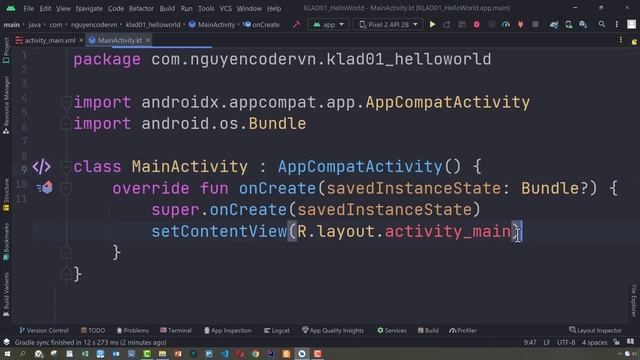The width and height of the screenshot is (640, 360).
Task: Click the Apply Code Changes icon
Action: click(462, 24)
